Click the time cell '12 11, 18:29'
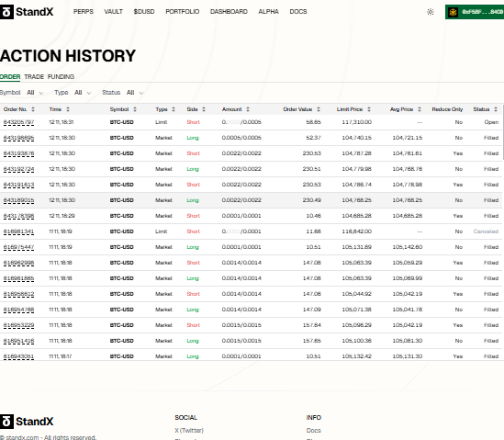The image size is (504, 440). tap(62, 216)
